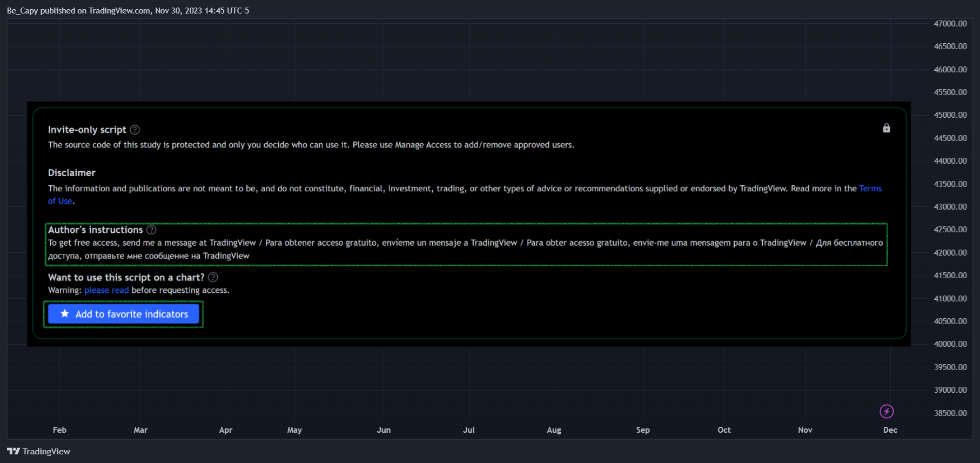Click the purple lightning bolt icon
The image size is (980, 463).
pos(887,411)
